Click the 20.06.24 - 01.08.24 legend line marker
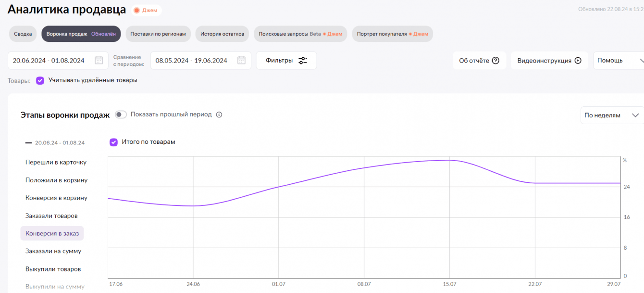Screen dimensions: 644x293 28,143
